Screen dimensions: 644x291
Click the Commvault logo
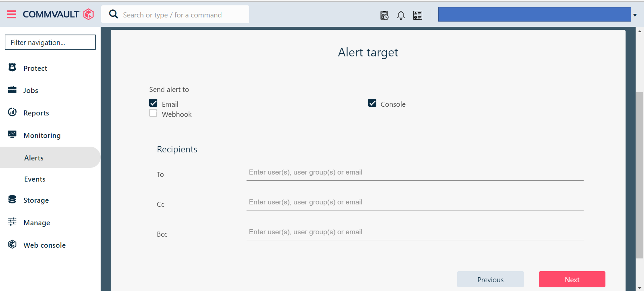[x=58, y=14]
